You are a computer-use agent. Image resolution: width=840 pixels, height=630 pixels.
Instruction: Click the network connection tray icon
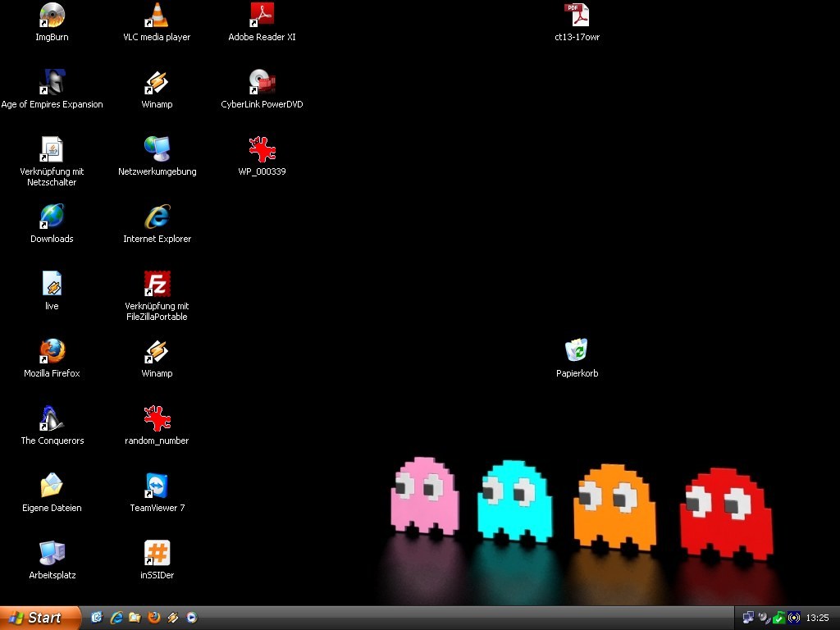748,618
